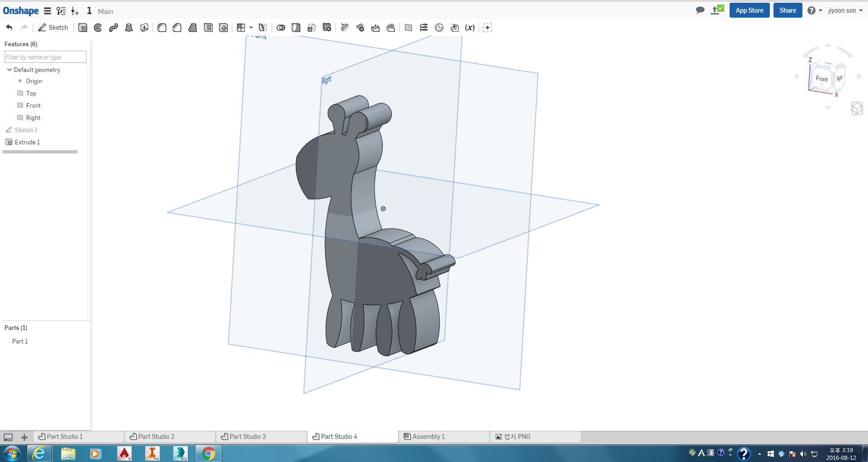Select the Helix tool

coord(424,28)
